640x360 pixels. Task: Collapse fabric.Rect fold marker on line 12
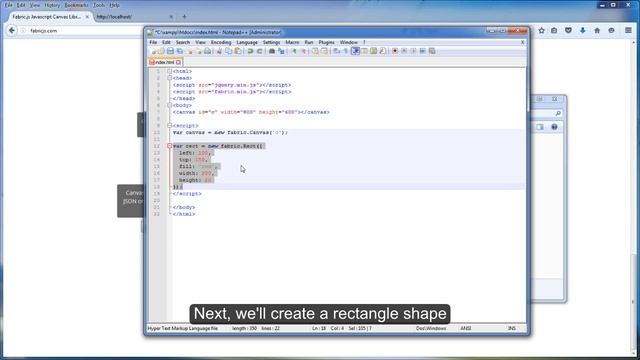pyautogui.click(x=169, y=146)
